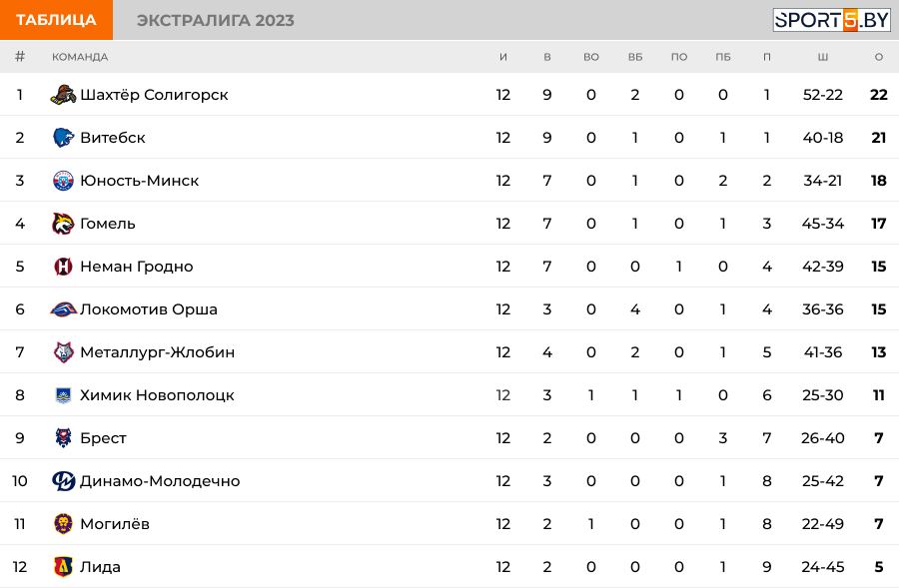The height and width of the screenshot is (588, 899).
Task: Click the Шахтёр Солигорск team logo
Action: click(x=63, y=95)
